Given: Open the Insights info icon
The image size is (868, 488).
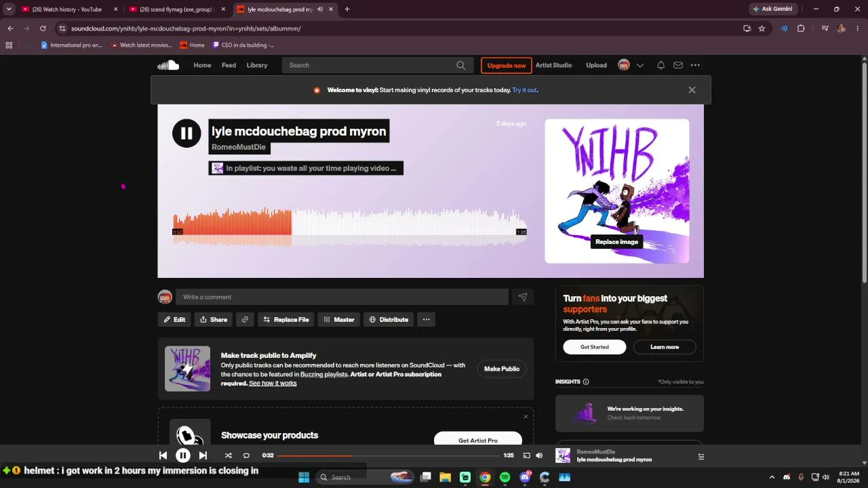Looking at the screenshot, I should 586,382.
